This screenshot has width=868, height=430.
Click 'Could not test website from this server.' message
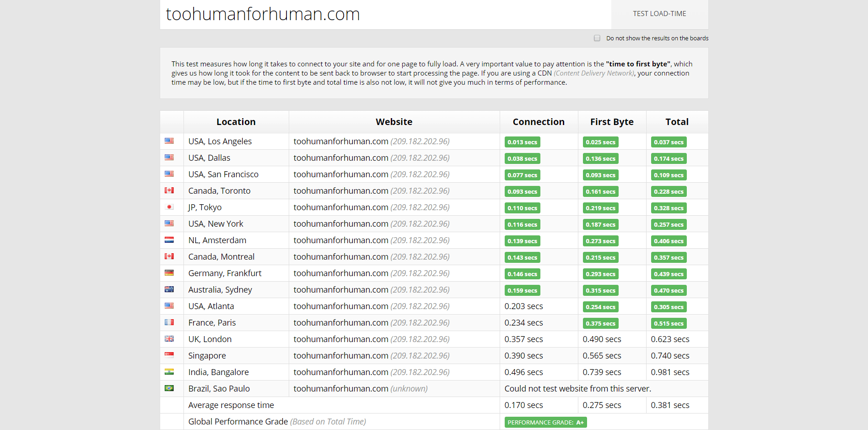577,388
